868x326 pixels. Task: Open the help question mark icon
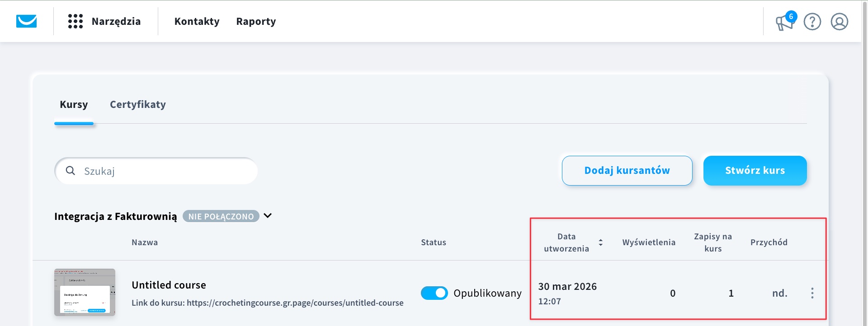tap(812, 22)
